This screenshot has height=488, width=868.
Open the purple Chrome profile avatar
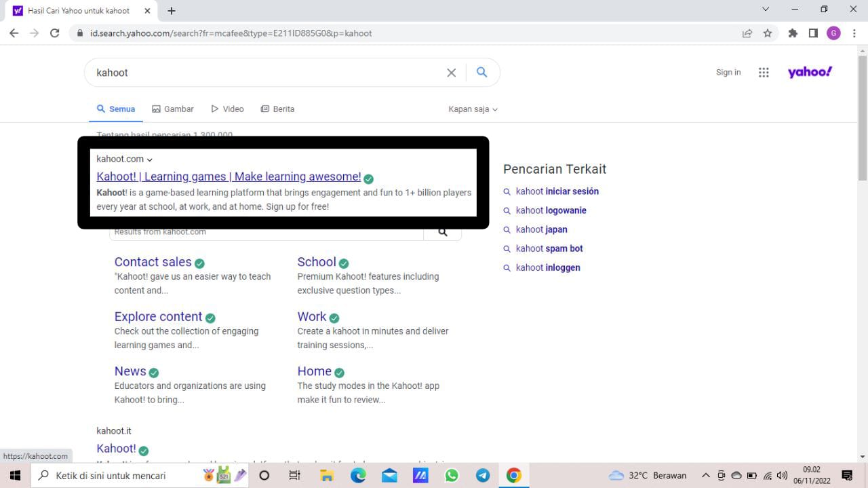point(833,33)
